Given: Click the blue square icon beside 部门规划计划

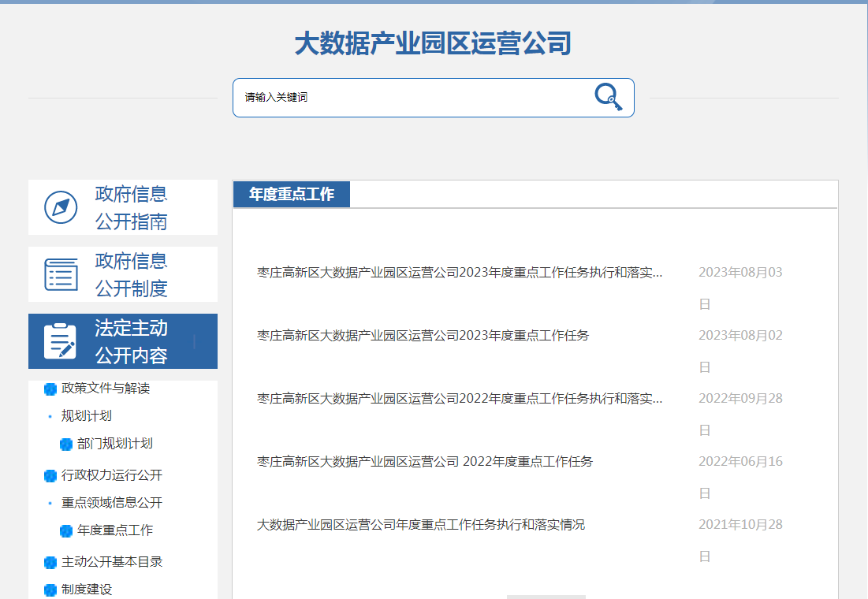Looking at the screenshot, I should 66,444.
